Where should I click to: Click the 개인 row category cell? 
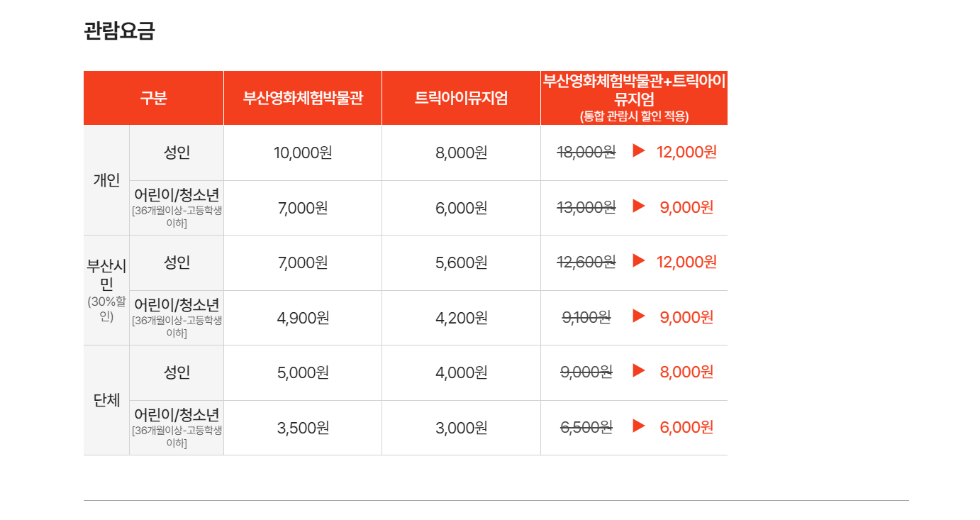[106, 180]
